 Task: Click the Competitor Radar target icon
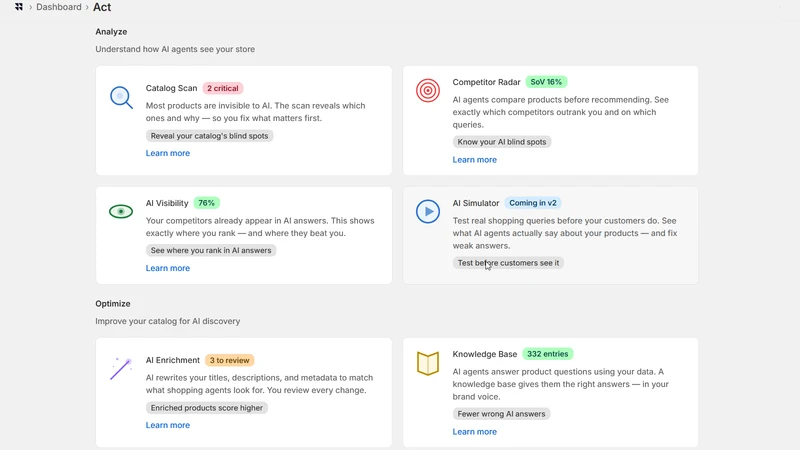tap(428, 90)
